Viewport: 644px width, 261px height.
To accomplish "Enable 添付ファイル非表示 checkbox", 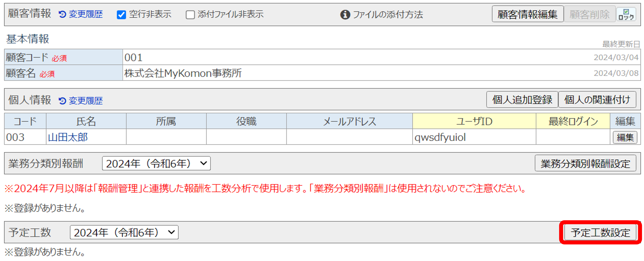I will [190, 15].
